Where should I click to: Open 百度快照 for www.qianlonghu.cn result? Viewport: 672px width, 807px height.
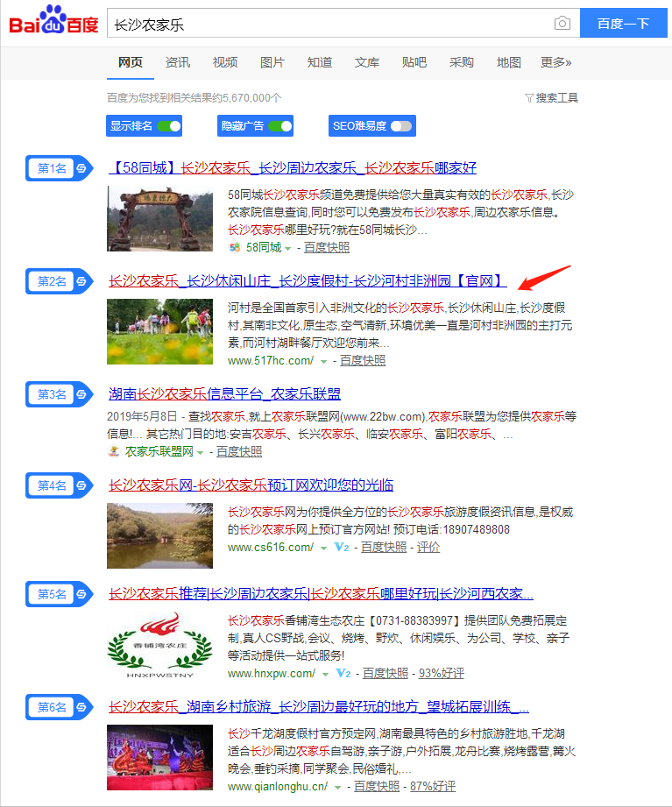pos(376,787)
